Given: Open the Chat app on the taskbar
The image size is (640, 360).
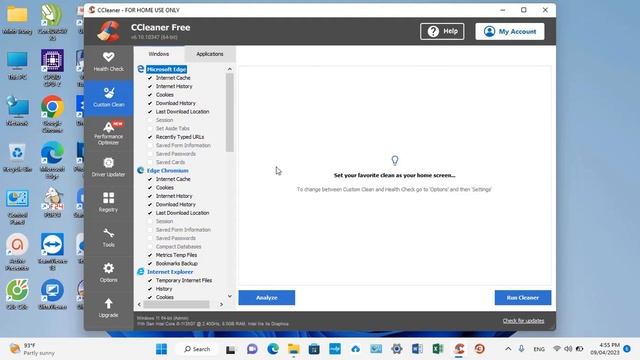Looking at the screenshot, I should tap(252, 349).
